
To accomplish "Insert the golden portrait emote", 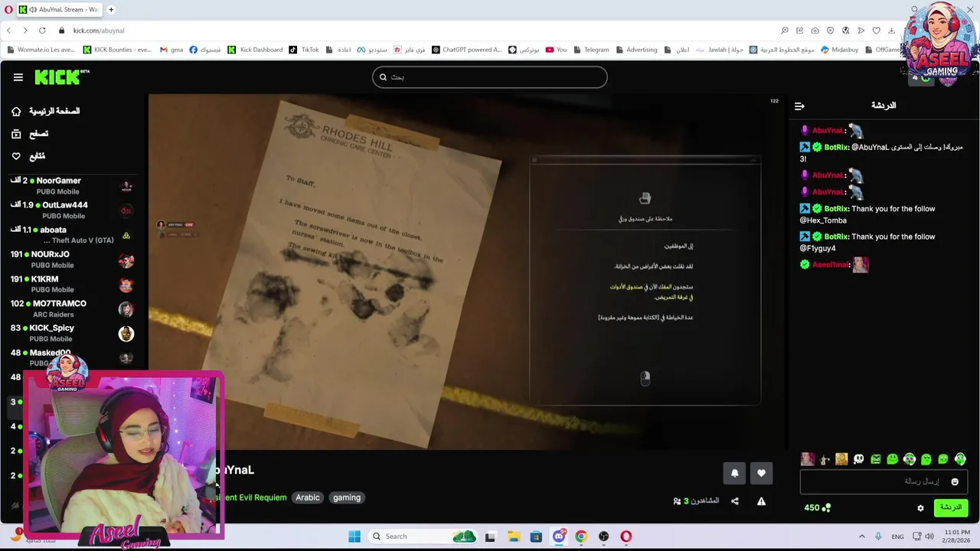I will click(841, 459).
